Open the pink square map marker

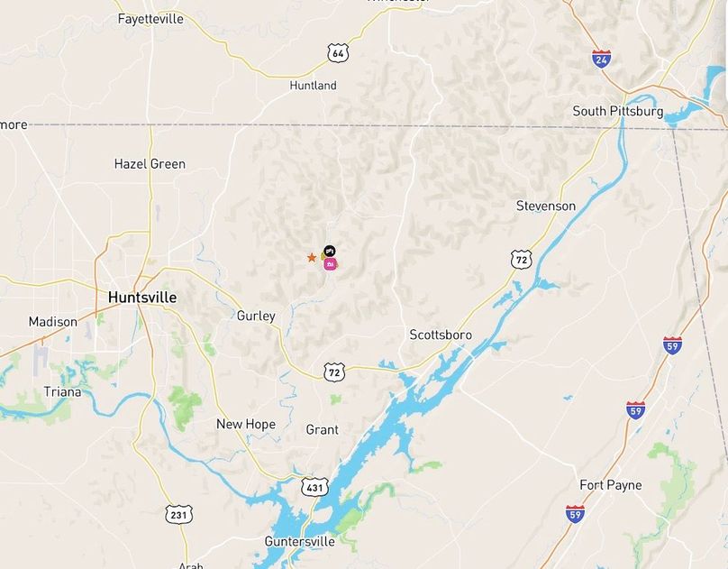point(330,264)
